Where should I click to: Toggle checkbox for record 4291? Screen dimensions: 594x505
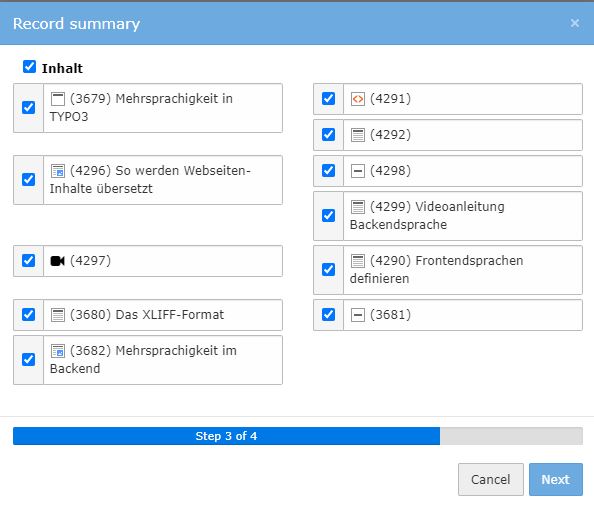328,98
